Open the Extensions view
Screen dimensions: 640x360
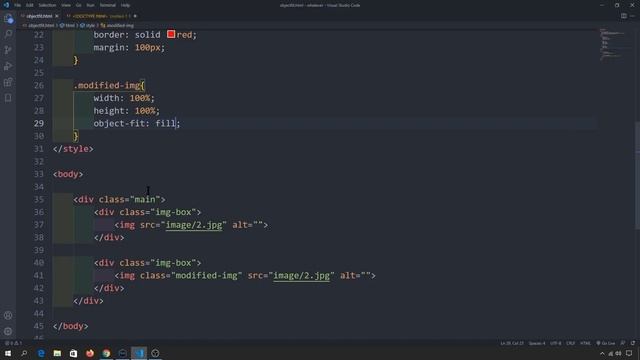[8, 82]
